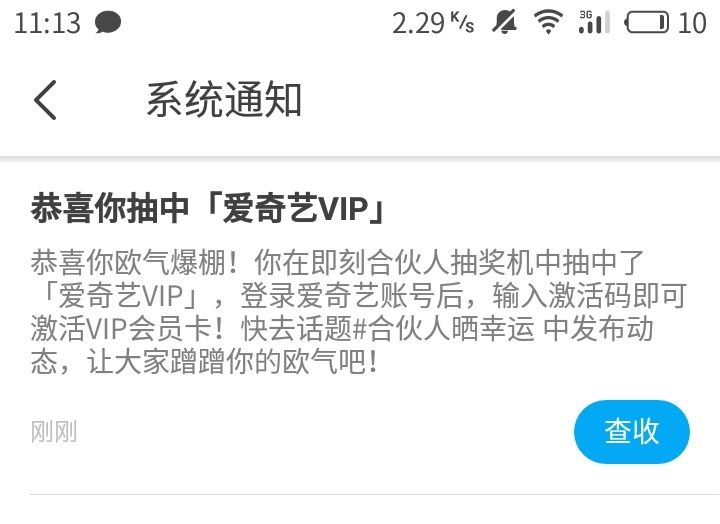Tap the 系统通知 page title
Image resolution: width=720 pixels, height=524 pixels.
coord(224,100)
